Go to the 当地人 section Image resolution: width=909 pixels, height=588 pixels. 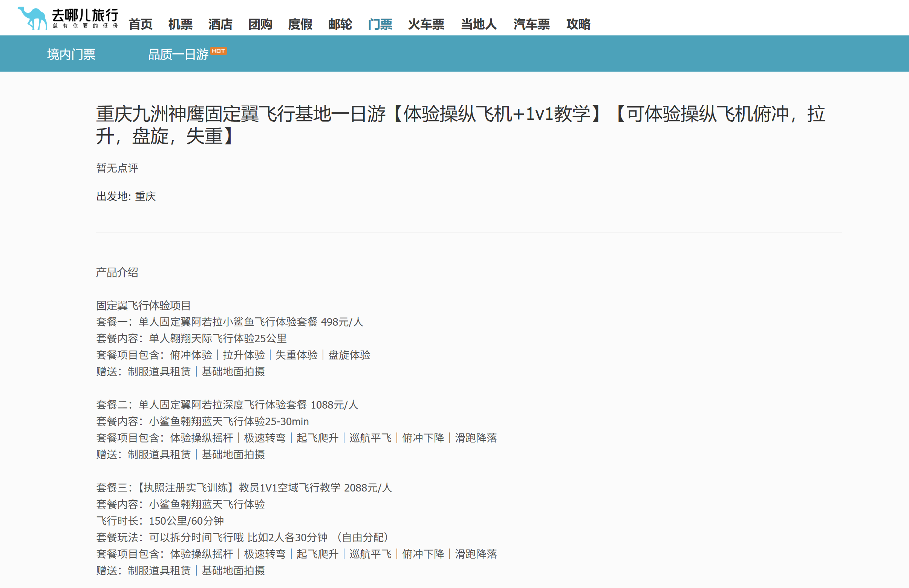(479, 24)
